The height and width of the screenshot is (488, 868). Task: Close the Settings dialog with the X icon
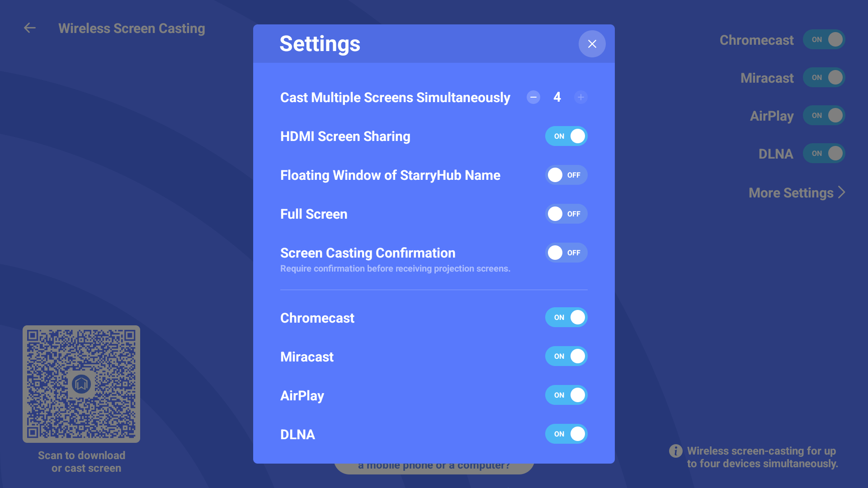pos(592,44)
